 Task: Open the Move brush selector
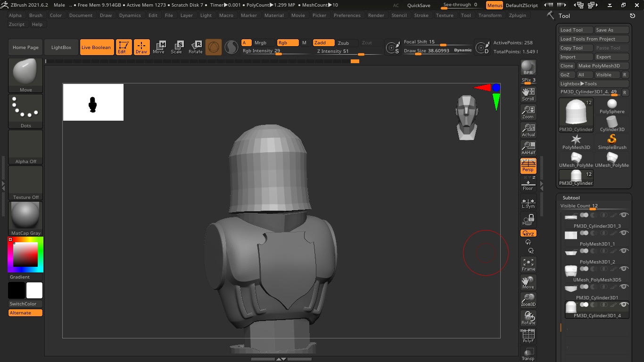click(x=25, y=76)
